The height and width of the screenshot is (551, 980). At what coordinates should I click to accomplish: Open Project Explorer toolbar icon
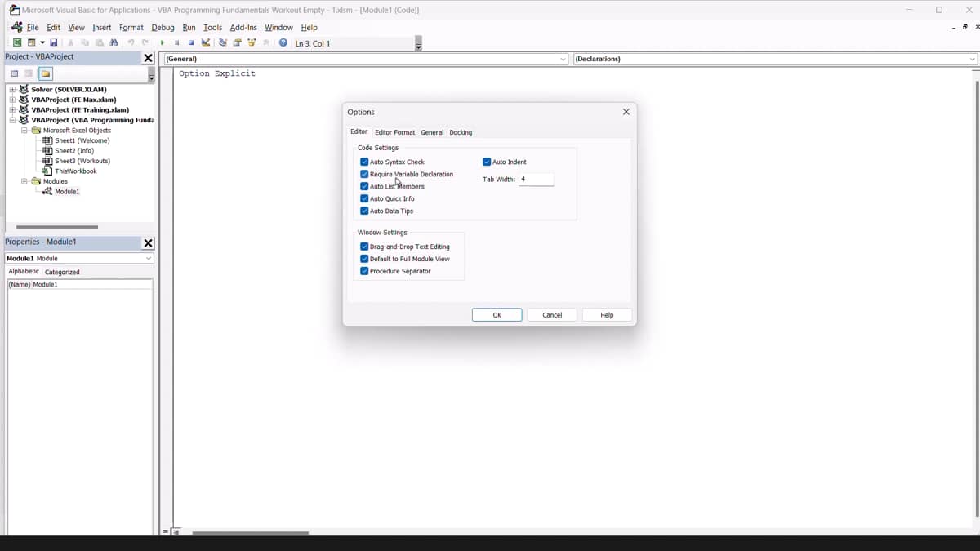point(222,42)
